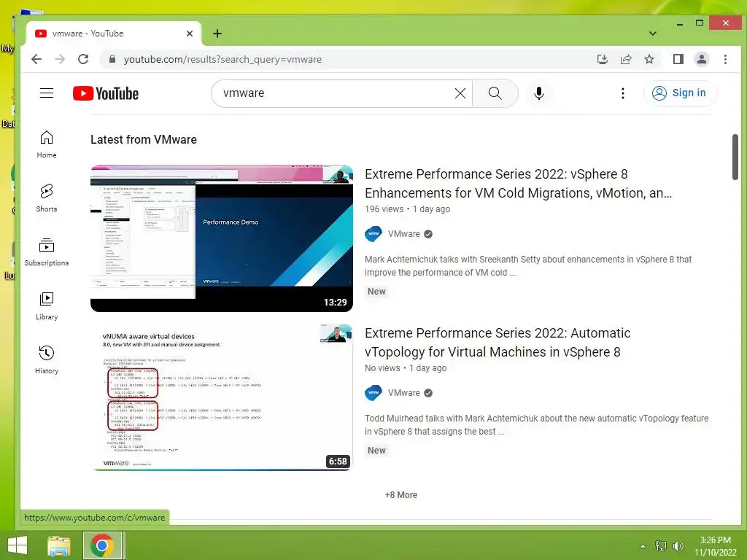Click the Chrome icon in taskbar
This screenshot has width=747, height=560.
click(x=102, y=545)
